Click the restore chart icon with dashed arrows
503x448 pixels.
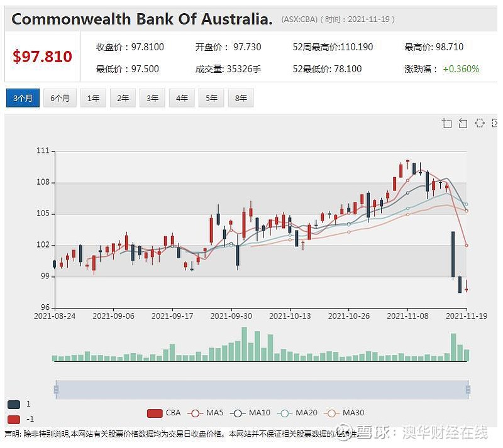(480, 123)
